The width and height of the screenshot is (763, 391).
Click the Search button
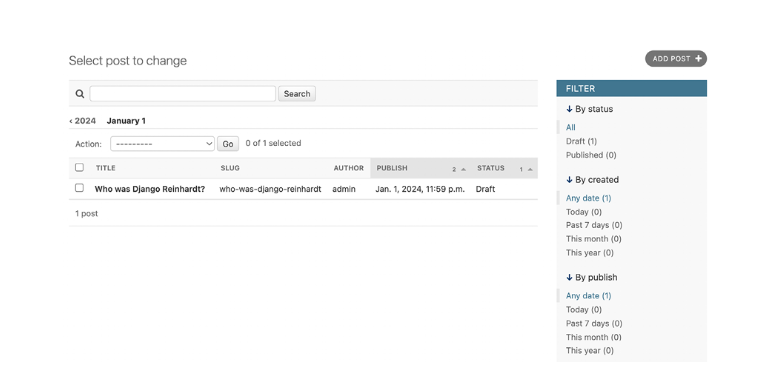[297, 94]
